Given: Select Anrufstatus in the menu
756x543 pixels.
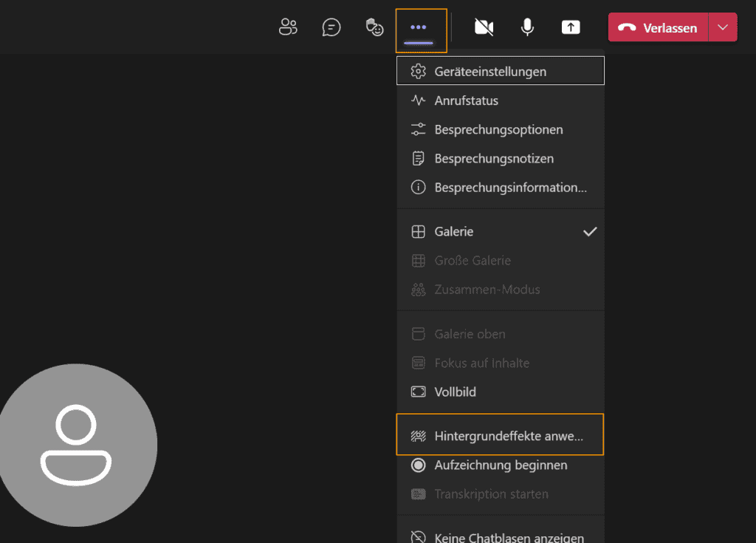Looking at the screenshot, I should click(x=501, y=100).
